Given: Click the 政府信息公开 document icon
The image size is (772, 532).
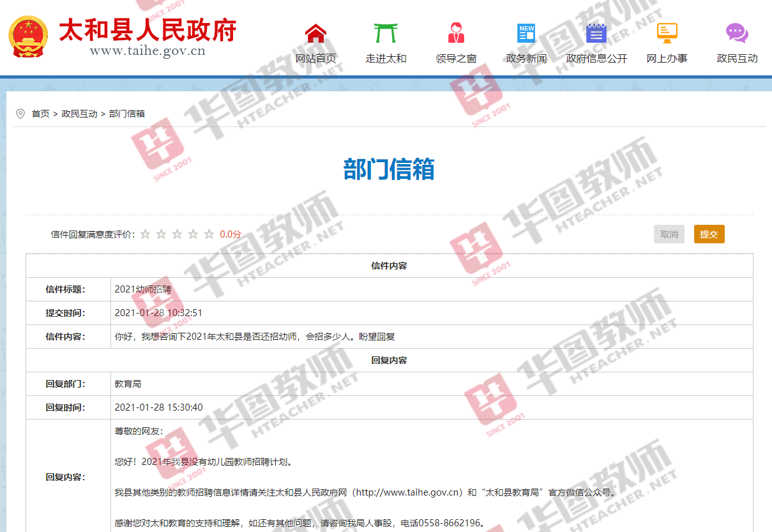Looking at the screenshot, I should coord(595,32).
